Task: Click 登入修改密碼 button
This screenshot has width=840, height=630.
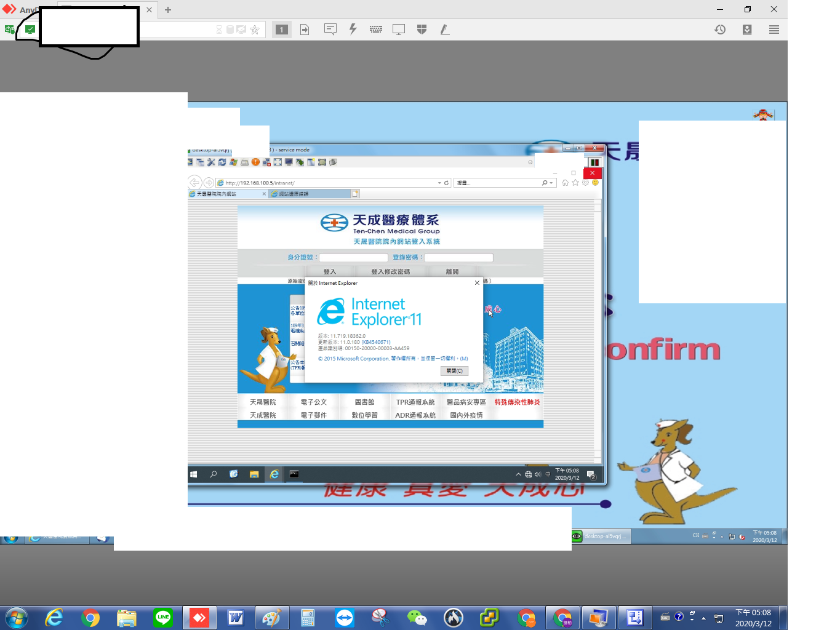Action: pos(390,271)
